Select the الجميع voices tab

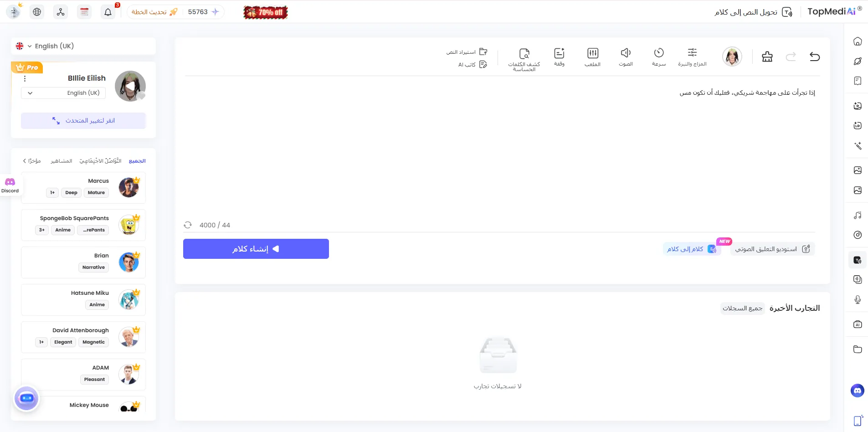(x=137, y=161)
